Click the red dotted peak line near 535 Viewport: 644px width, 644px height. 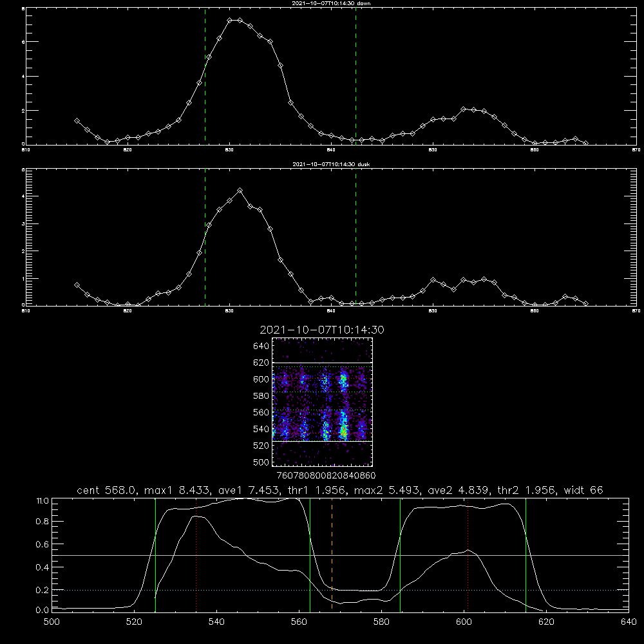[x=196, y=554]
